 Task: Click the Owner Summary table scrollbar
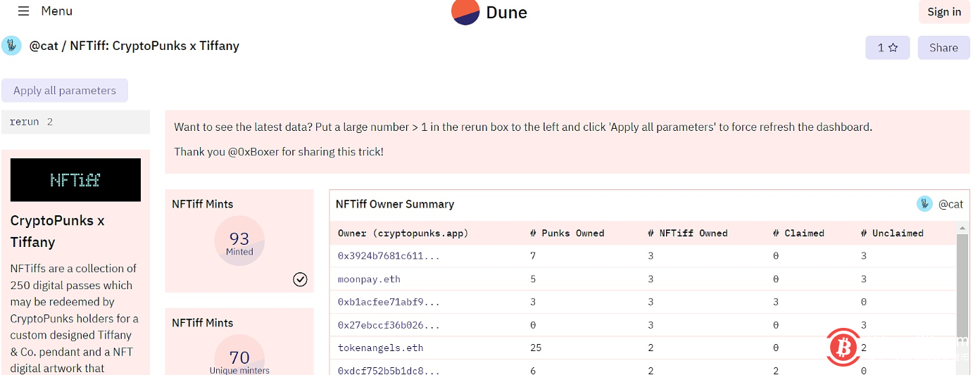961,295
